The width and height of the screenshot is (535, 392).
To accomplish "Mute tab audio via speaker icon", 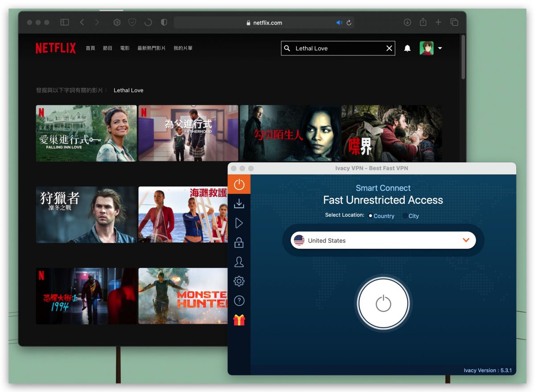I will (x=339, y=23).
